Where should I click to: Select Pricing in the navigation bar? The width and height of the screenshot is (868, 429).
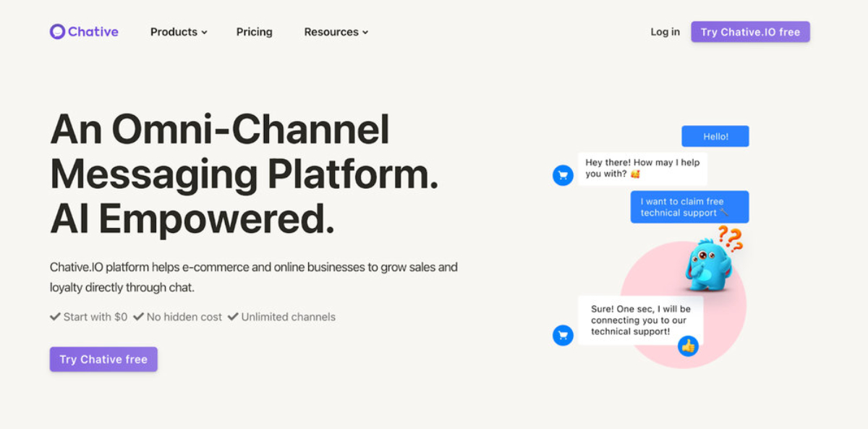tap(254, 32)
